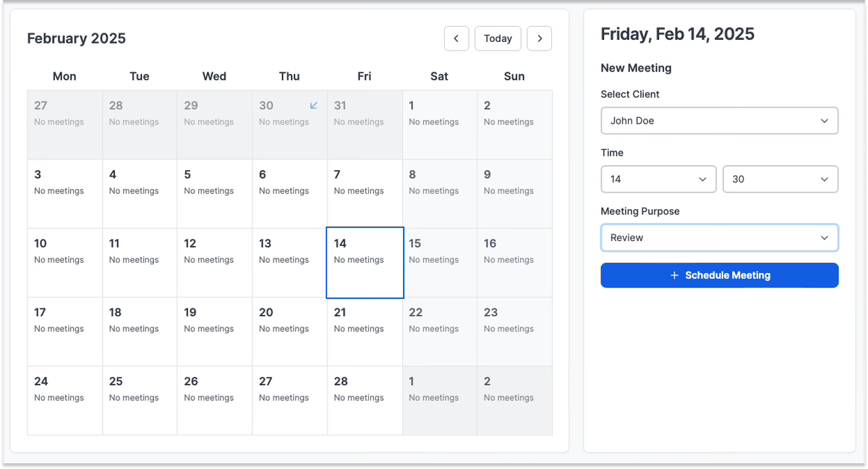The image size is (868, 469).
Task: Expand the minutes dropdown showing 30
Action: pyautogui.click(x=780, y=179)
